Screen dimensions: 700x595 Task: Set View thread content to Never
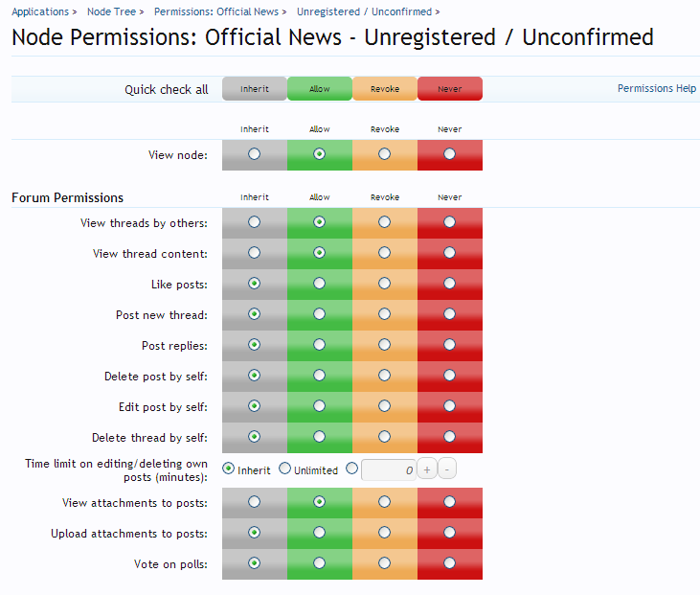coord(449,253)
